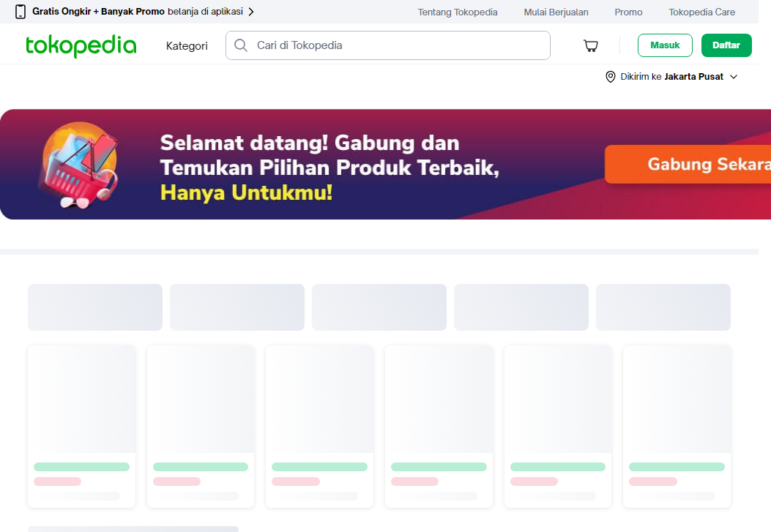Go to the Tokopedia logo homepage
771x532 pixels.
(x=81, y=45)
